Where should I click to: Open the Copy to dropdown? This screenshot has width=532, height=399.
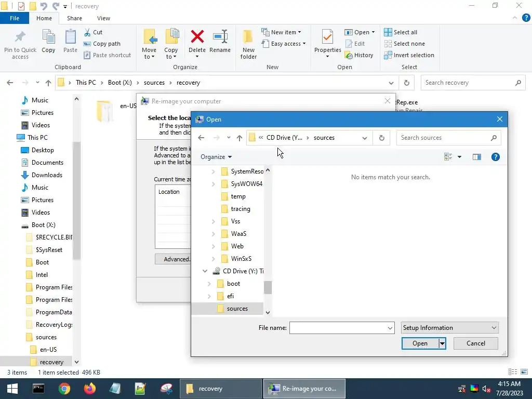(170, 54)
